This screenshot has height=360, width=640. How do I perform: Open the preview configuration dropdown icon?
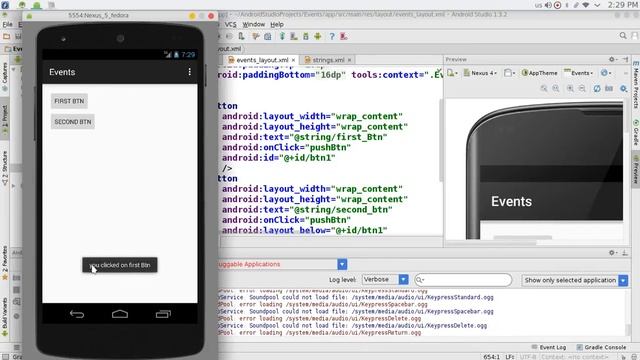tap(452, 73)
